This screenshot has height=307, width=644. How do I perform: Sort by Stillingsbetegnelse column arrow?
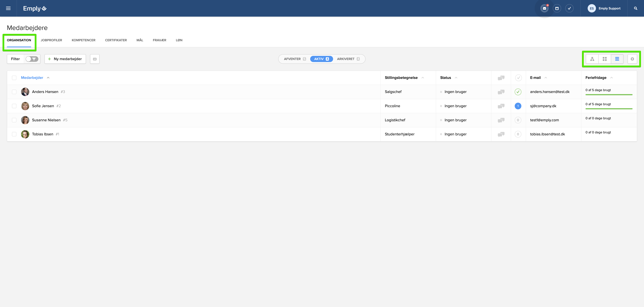coord(423,78)
